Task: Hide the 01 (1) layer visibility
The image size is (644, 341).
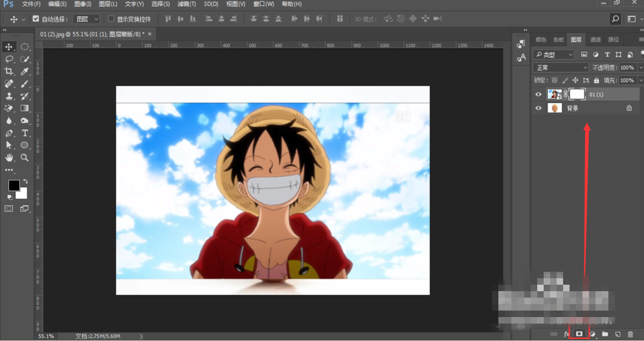Action: pyautogui.click(x=538, y=94)
